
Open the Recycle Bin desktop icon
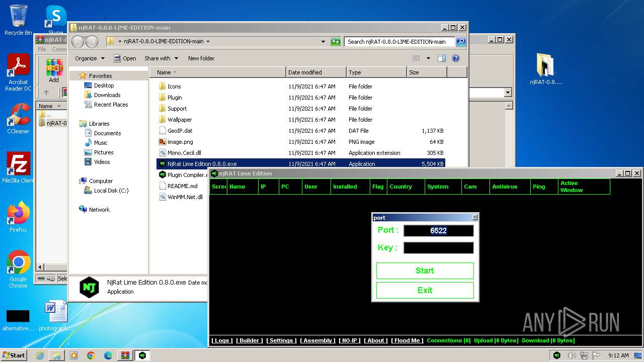tap(18, 20)
